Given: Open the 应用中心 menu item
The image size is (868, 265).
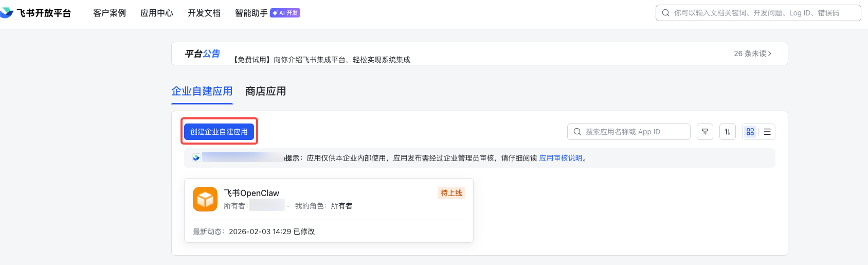Looking at the screenshot, I should click(x=157, y=13).
